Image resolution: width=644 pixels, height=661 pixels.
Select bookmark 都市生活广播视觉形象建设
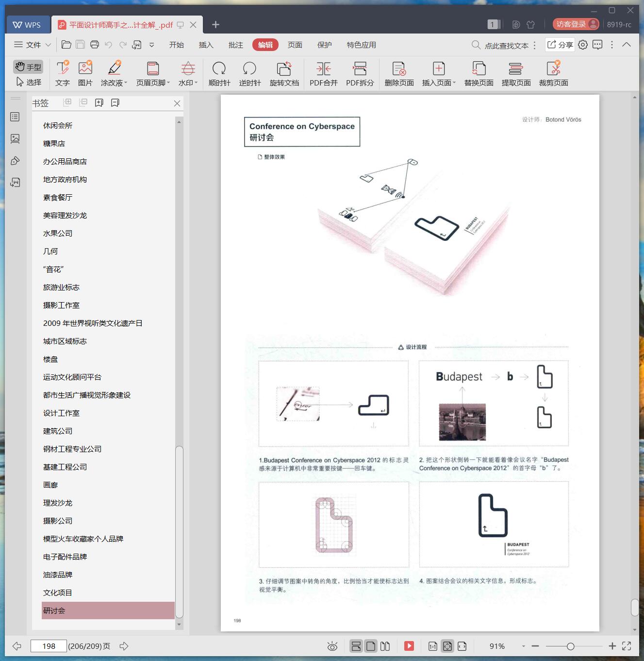coord(87,395)
